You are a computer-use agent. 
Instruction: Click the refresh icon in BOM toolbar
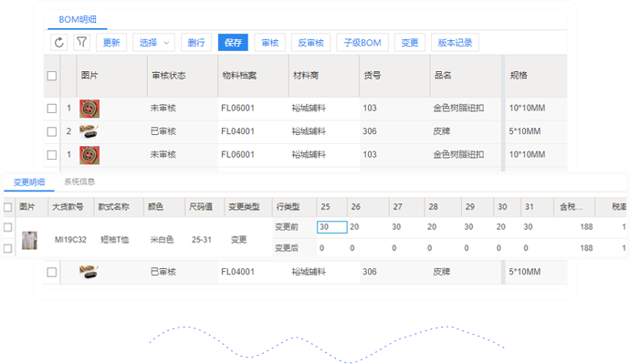pos(59,42)
